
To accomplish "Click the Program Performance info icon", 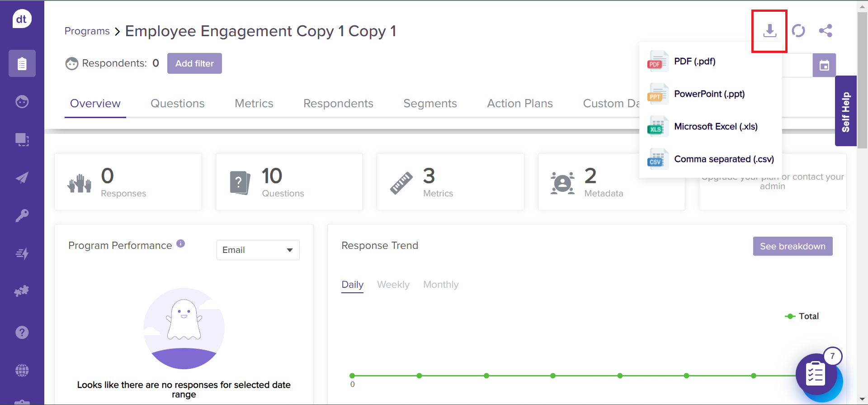I will [181, 243].
